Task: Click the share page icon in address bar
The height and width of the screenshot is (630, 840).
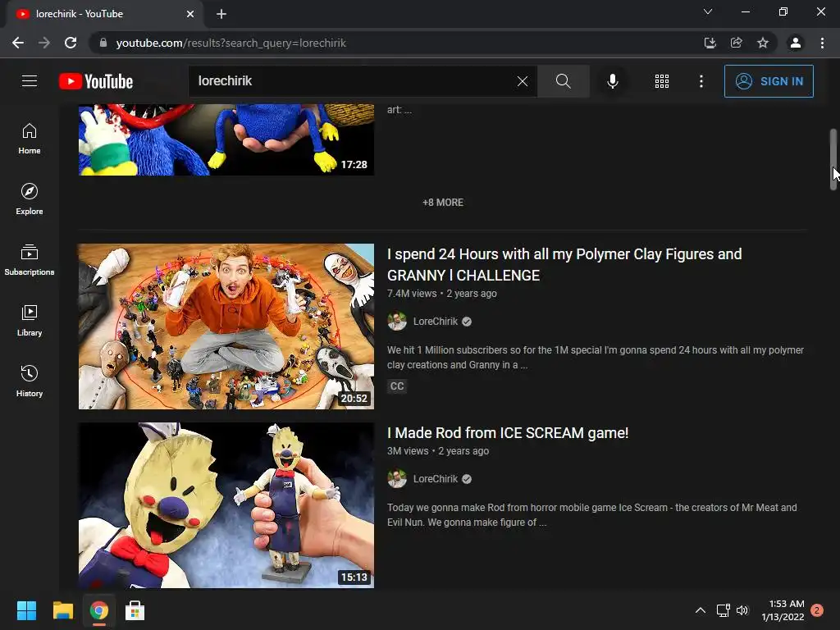Action: pyautogui.click(x=736, y=43)
